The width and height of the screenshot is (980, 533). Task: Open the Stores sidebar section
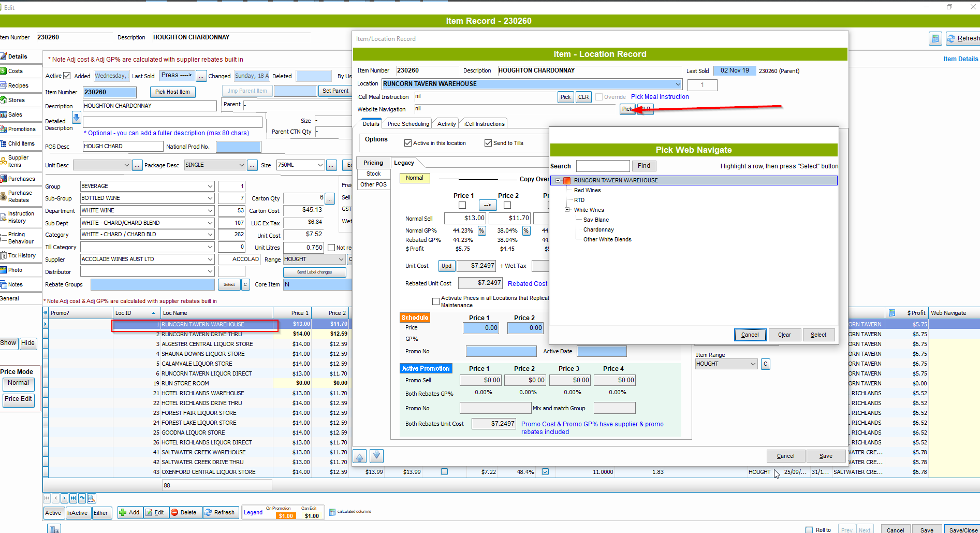pos(16,100)
